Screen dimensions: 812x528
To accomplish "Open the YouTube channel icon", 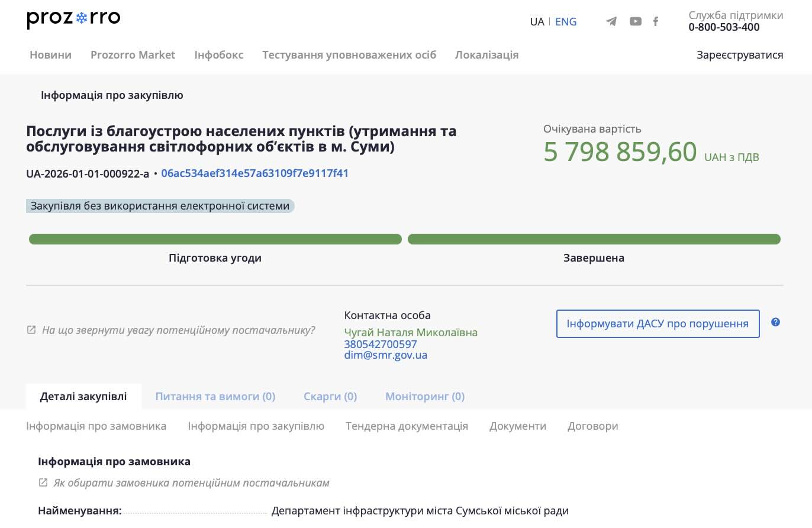I will pyautogui.click(x=635, y=22).
